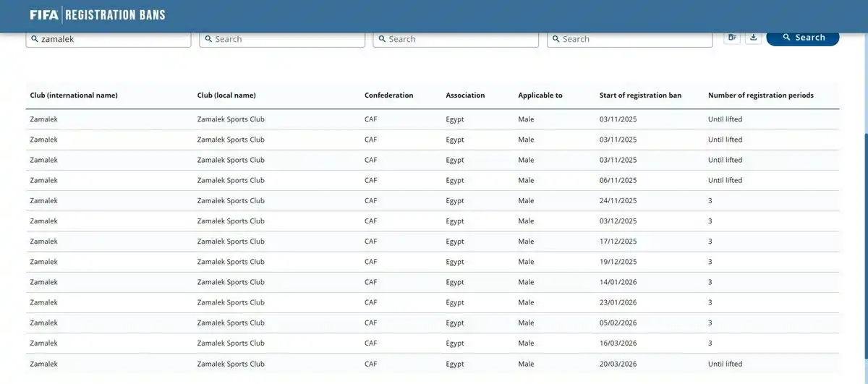Focus the search field containing zamalek
The width and height of the screenshot is (868, 384).
click(x=112, y=39)
